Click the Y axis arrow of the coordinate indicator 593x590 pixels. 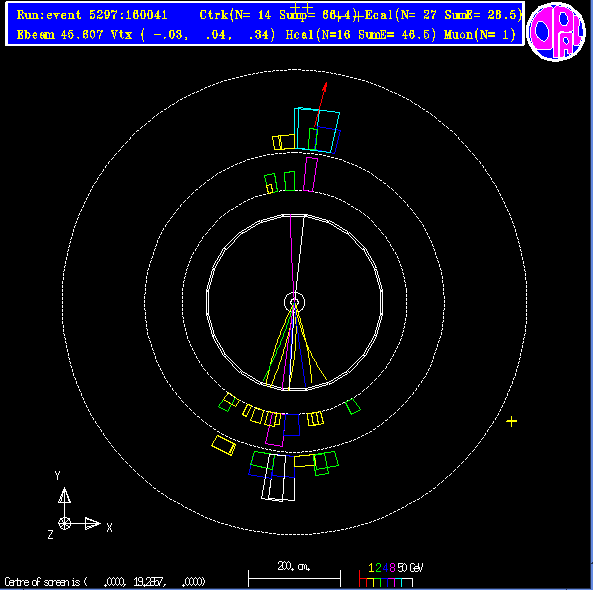64,495
